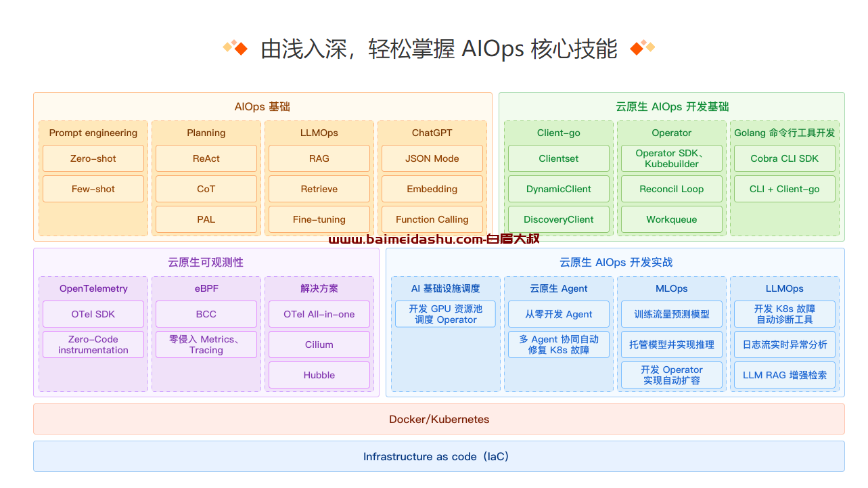
Task: Select the 云原生 AIOps 开发基础 heading
Action: (672, 107)
